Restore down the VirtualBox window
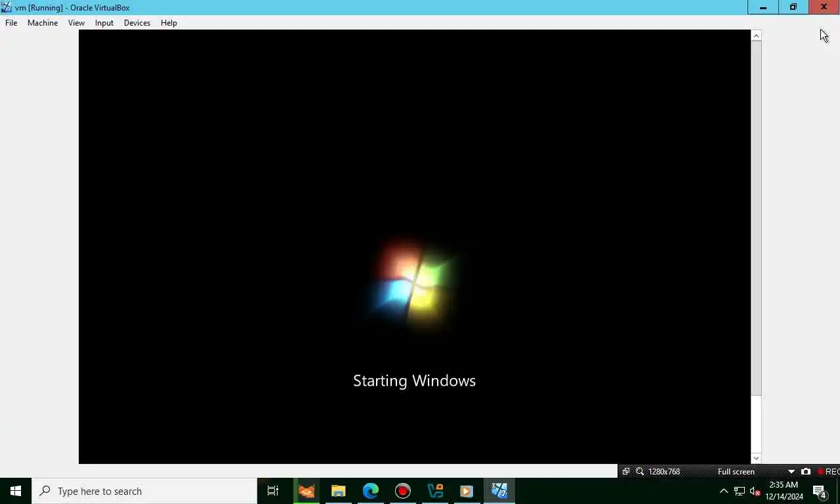Viewport: 840px width, 504px height. tap(793, 7)
